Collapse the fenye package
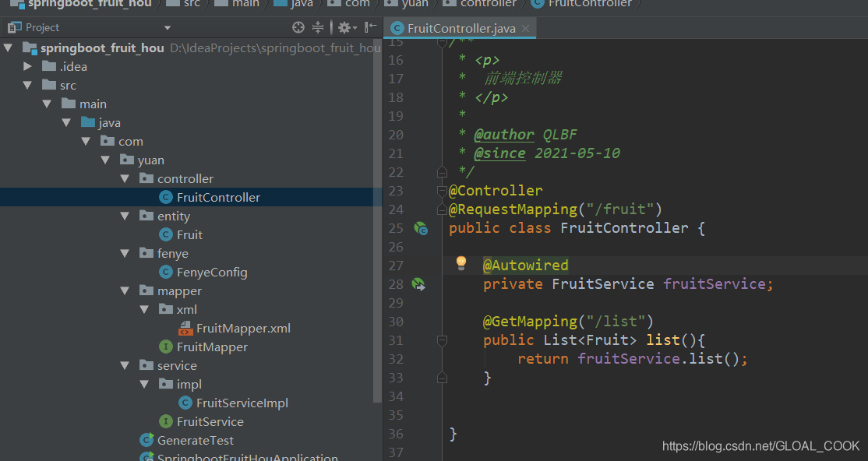 point(125,253)
